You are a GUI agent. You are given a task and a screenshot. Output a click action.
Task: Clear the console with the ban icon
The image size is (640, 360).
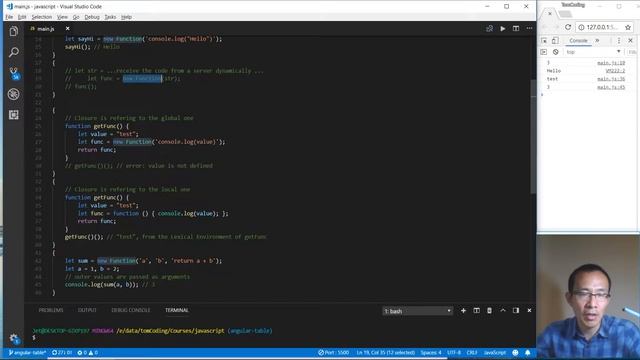pos(556,52)
